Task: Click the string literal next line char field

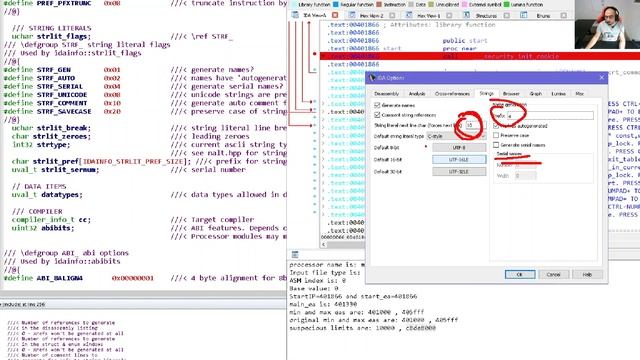Action: pyautogui.click(x=476, y=125)
